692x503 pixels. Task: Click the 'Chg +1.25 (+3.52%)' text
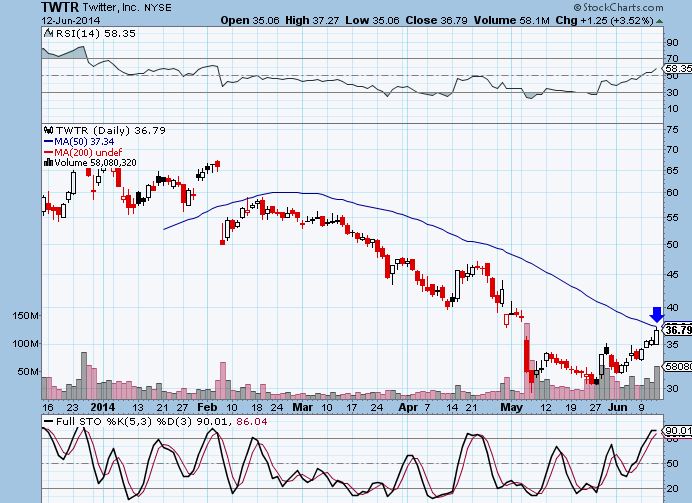click(x=605, y=20)
